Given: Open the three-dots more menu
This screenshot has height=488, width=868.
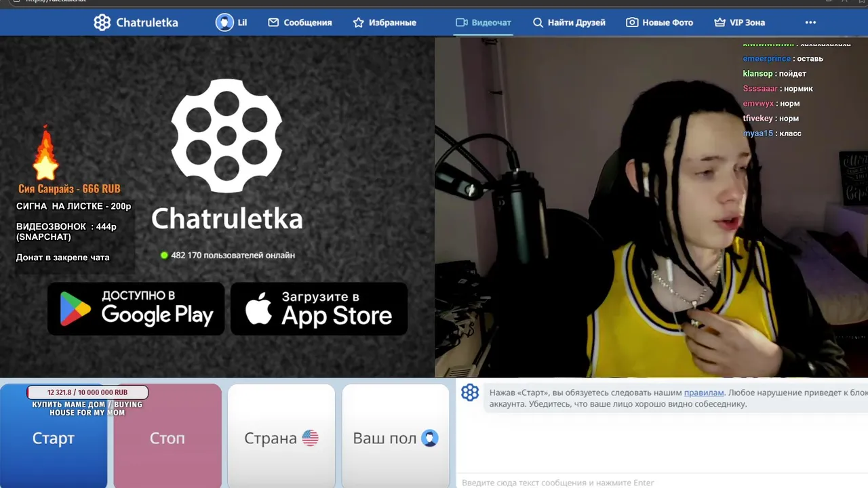Looking at the screenshot, I should [x=810, y=22].
